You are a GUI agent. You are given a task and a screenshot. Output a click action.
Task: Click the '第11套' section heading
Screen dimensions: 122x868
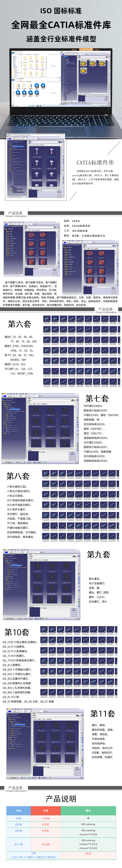(103, 714)
